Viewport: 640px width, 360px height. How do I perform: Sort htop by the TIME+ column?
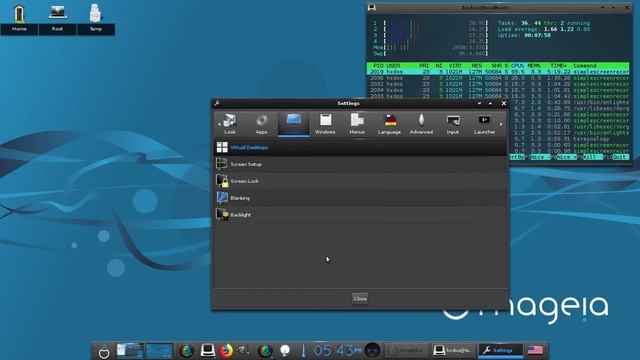pyautogui.click(x=558, y=65)
